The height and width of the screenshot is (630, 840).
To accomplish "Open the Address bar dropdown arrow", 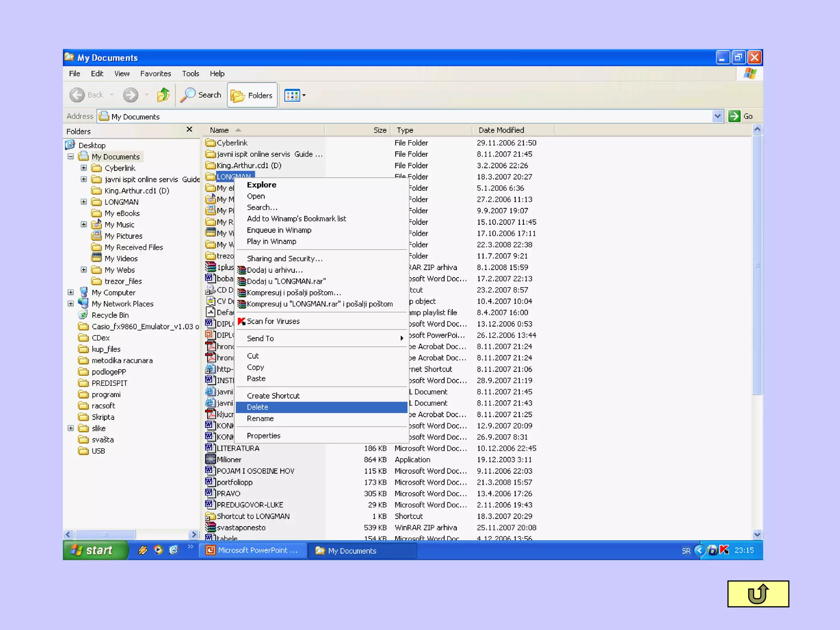I will (x=717, y=116).
